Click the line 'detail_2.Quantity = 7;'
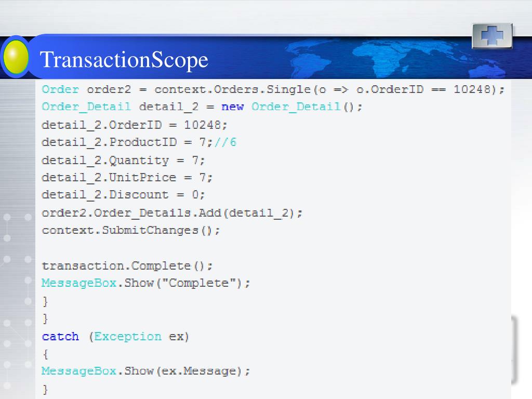Image resolution: width=532 pixels, height=399 pixels. 123,160
